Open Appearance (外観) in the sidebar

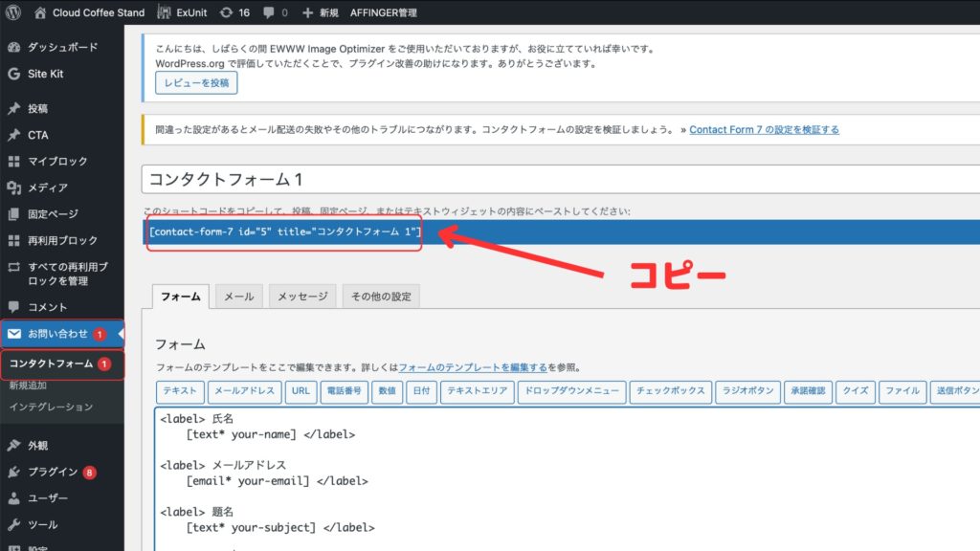(38, 445)
